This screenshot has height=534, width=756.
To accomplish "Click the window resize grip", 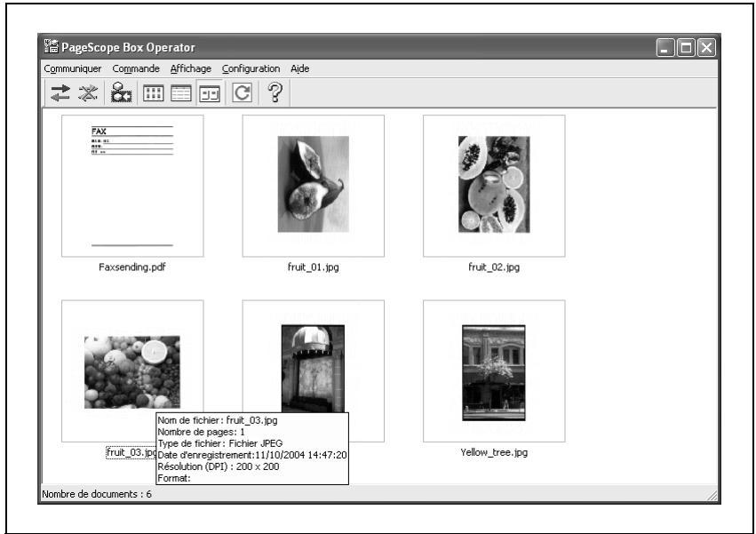I will point(712,495).
